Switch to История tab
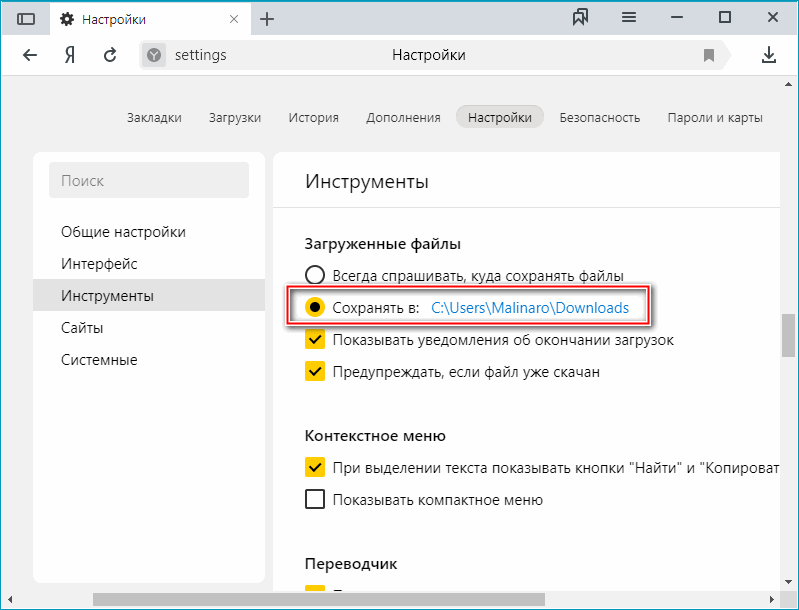Screen dimensions: 799x610 coord(313,118)
